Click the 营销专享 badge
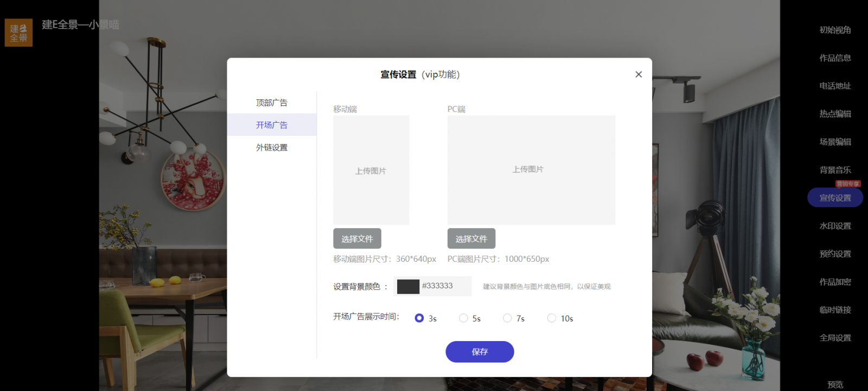 pyautogui.click(x=848, y=184)
